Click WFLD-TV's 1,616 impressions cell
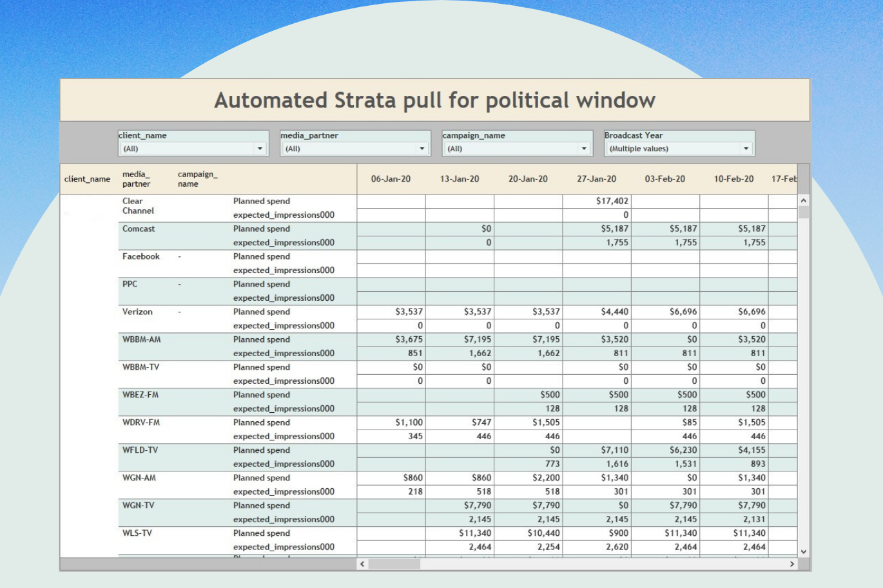Screen dimensions: 883x588 click(597, 464)
